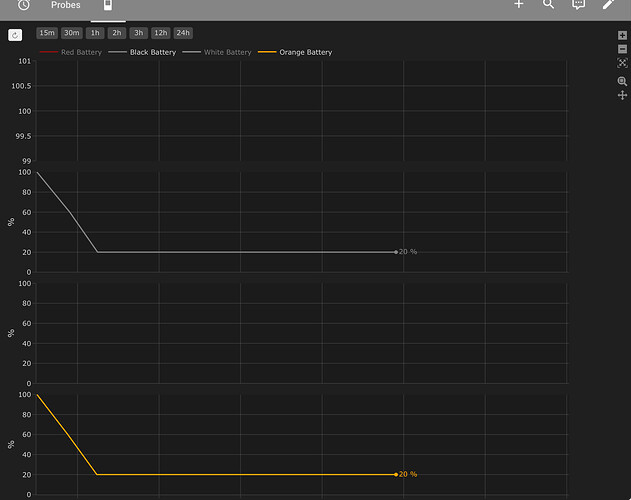Screen dimensions: 631x500
Task: Set time range to 30m
Action: (x=72, y=33)
